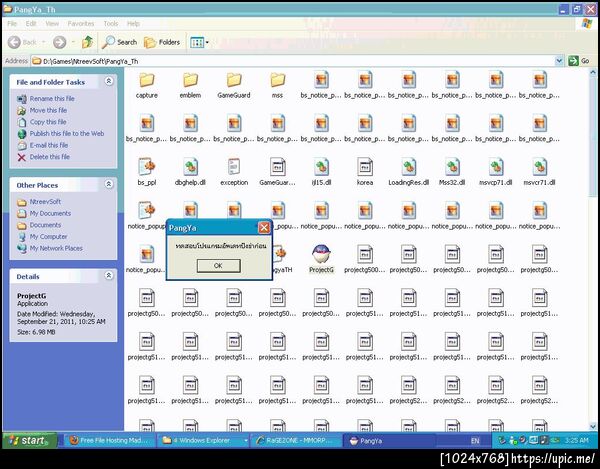Click the Forward navigation arrow
600x469 pixels.
[59, 42]
